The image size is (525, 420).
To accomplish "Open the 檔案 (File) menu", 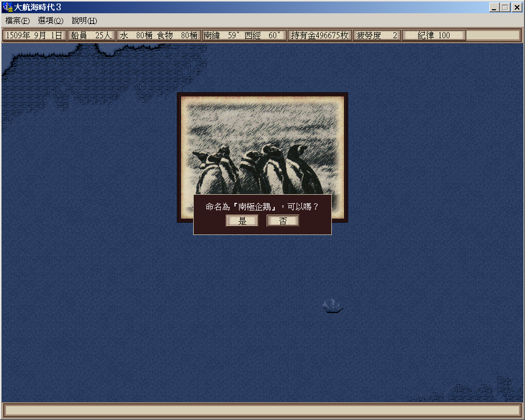I will click(x=17, y=21).
